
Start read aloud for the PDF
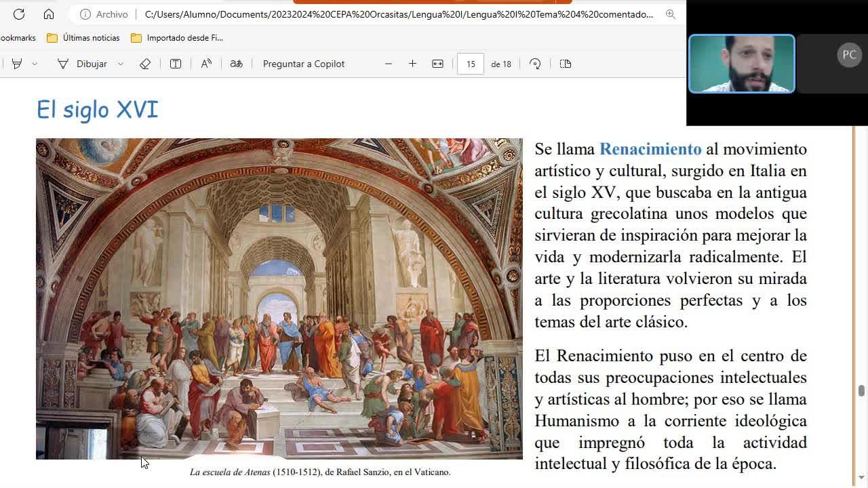[x=206, y=64]
